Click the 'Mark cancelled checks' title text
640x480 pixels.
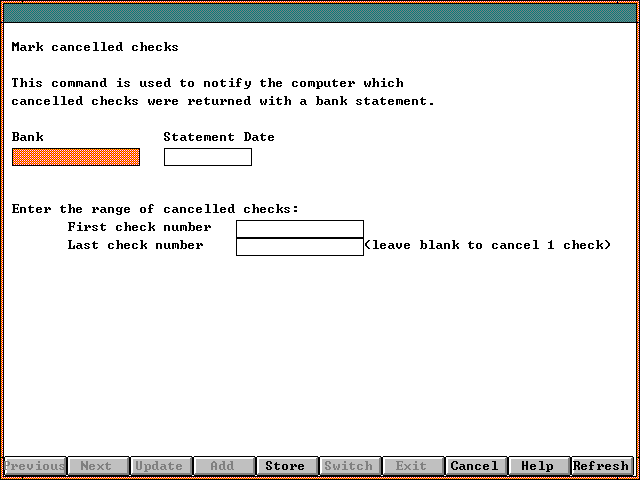coord(95,47)
